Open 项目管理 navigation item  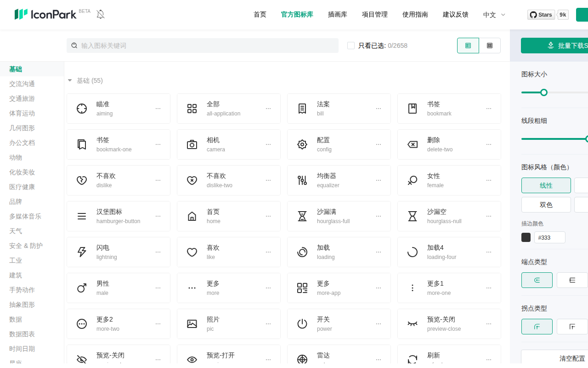pyautogui.click(x=375, y=15)
